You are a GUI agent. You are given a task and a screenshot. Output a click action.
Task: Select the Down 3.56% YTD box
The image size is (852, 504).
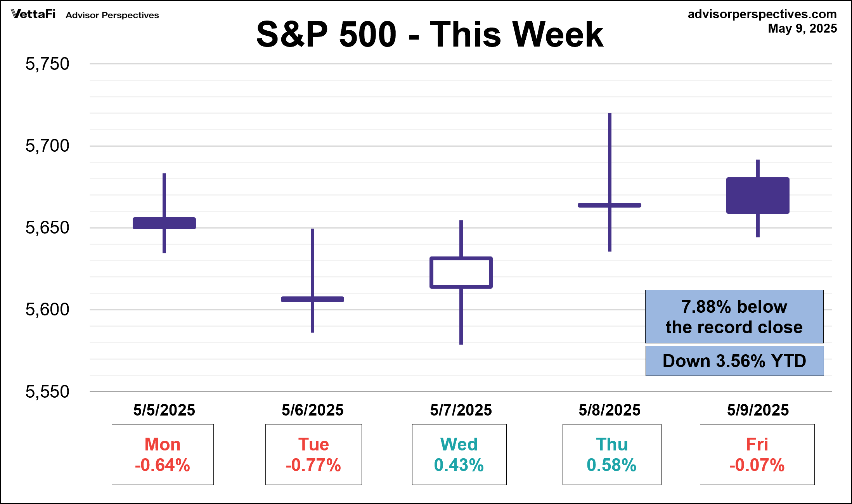point(734,361)
